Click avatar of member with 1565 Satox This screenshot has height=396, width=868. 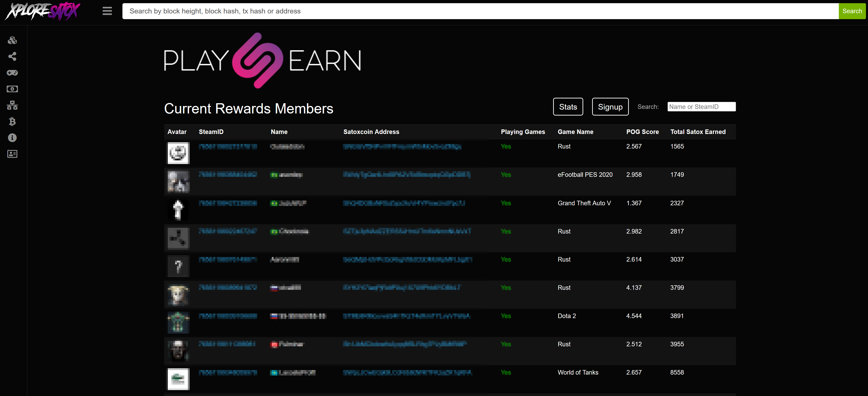[x=179, y=153]
